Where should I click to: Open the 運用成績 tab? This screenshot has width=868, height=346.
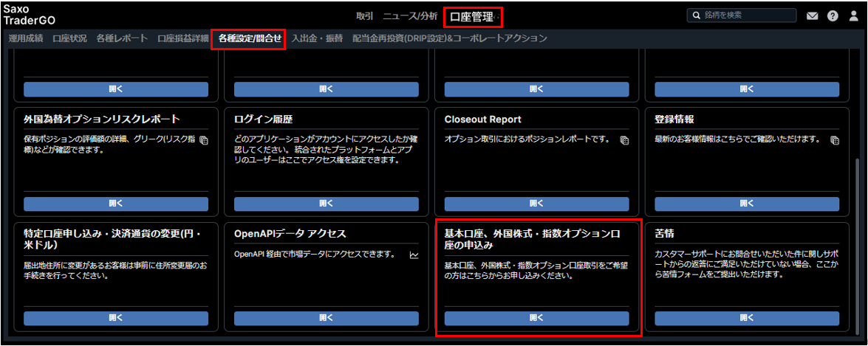click(25, 38)
